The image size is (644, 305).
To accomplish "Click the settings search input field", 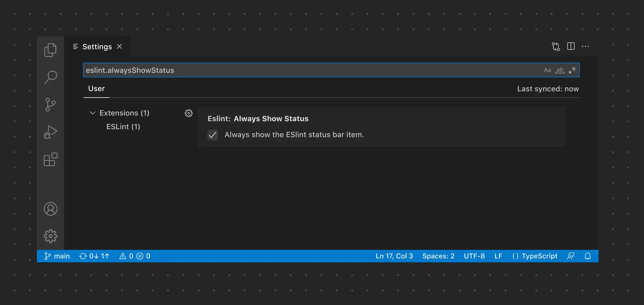I will click(x=256, y=70).
